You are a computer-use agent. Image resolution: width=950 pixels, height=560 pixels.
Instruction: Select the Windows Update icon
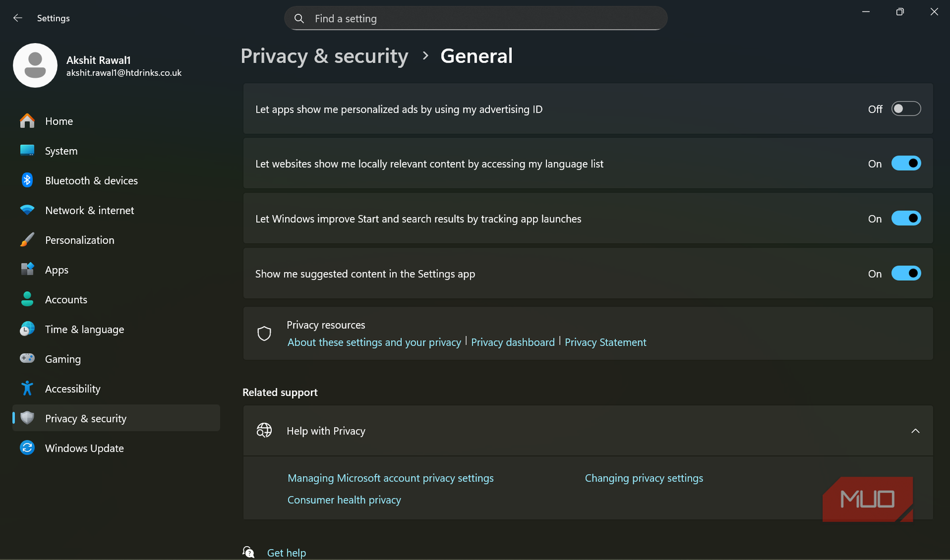point(27,448)
